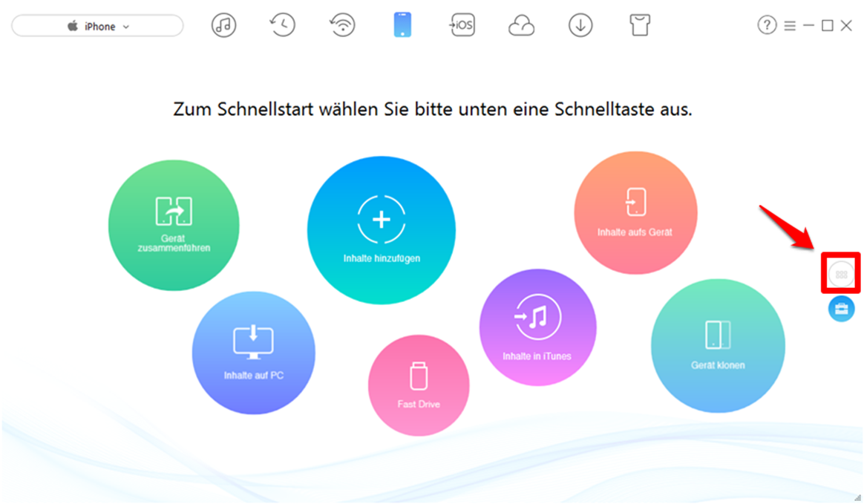Open the hamburger menu icon

click(x=790, y=26)
